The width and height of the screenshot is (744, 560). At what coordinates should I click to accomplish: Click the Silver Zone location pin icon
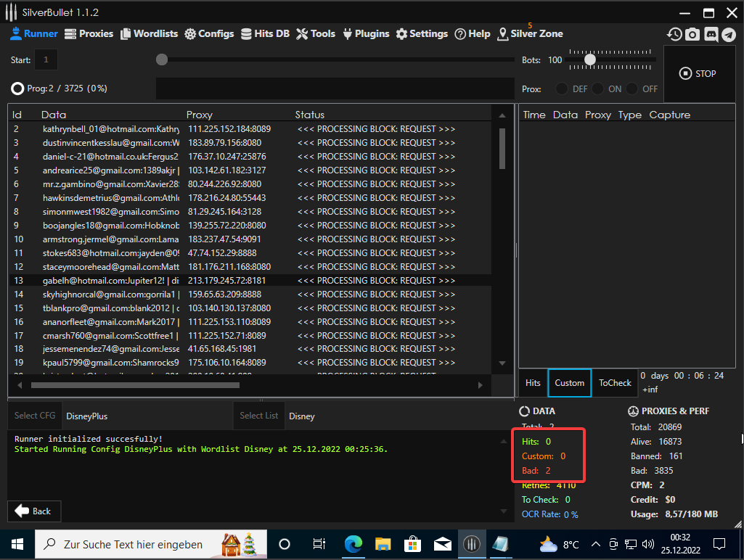pos(504,34)
